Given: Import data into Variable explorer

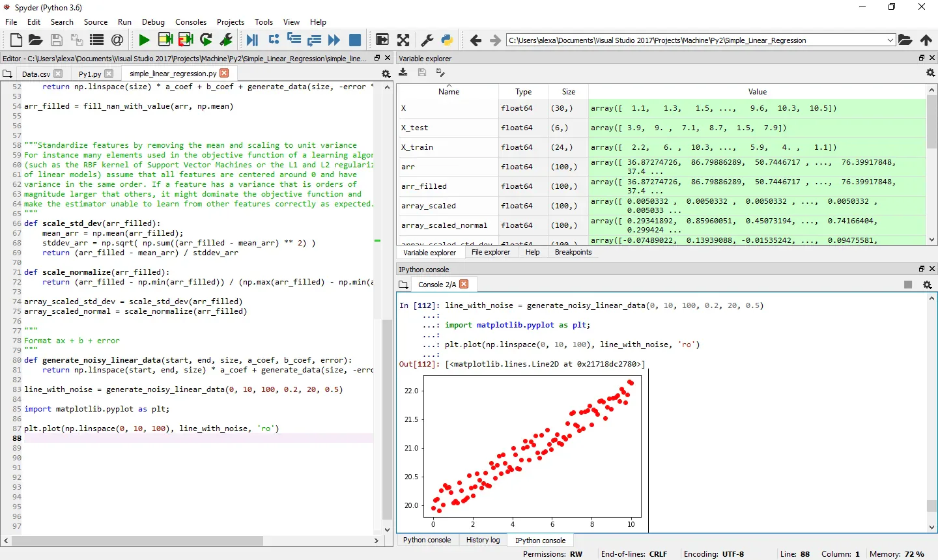Looking at the screenshot, I should pyautogui.click(x=403, y=72).
